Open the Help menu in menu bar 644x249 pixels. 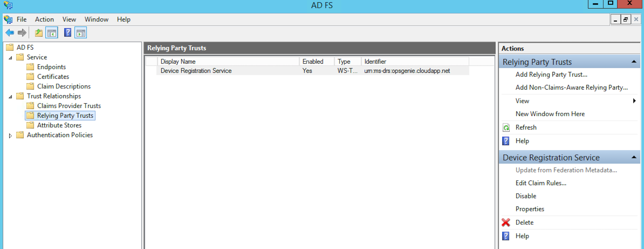point(124,19)
